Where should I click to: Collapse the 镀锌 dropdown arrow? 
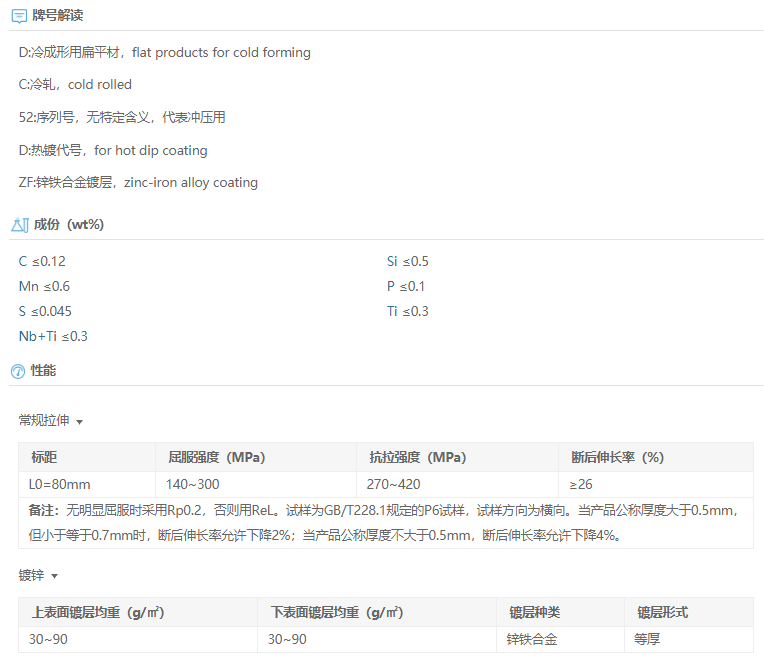pos(54,576)
